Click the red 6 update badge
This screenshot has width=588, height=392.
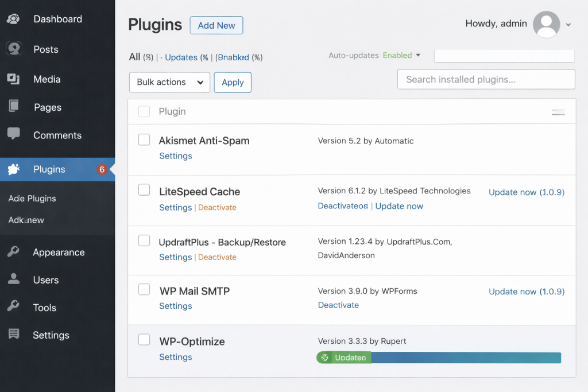102,169
